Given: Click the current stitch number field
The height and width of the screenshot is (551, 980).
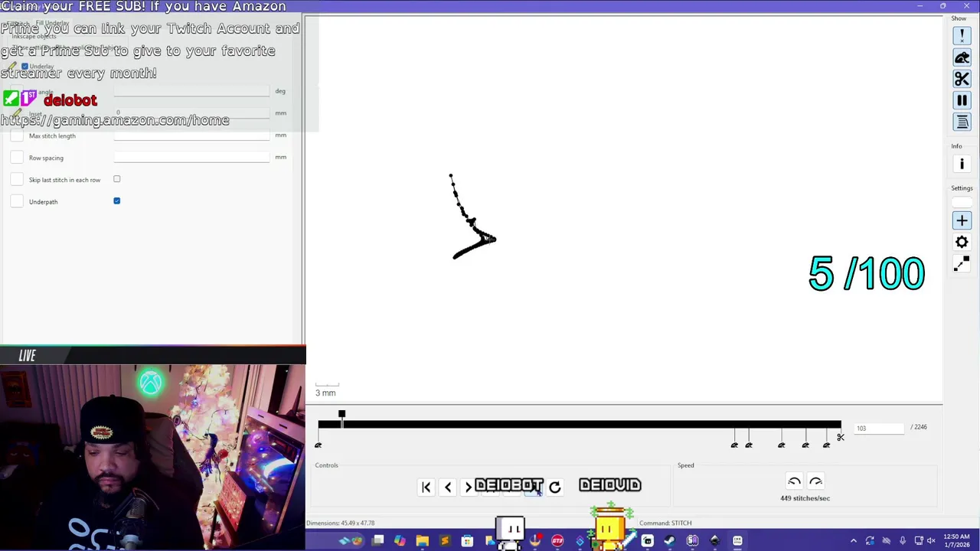Looking at the screenshot, I should pos(879,428).
